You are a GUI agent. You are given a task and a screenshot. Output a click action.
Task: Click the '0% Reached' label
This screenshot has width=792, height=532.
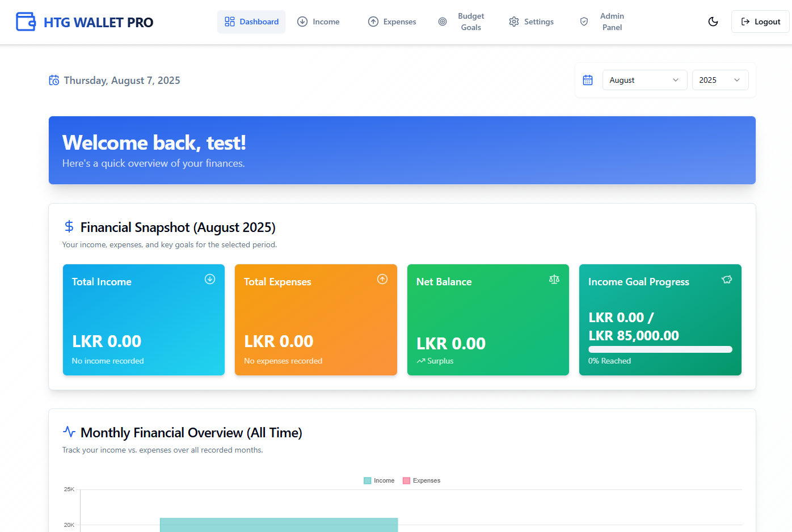(609, 361)
